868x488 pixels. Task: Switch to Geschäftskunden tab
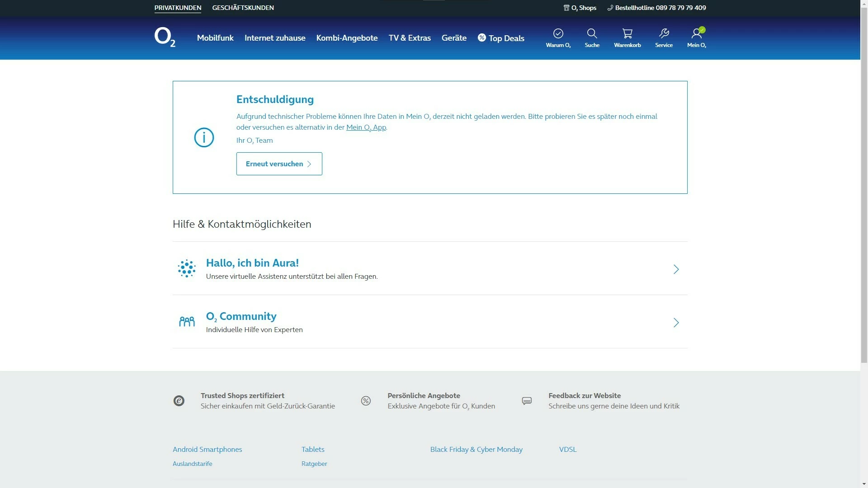click(x=243, y=8)
